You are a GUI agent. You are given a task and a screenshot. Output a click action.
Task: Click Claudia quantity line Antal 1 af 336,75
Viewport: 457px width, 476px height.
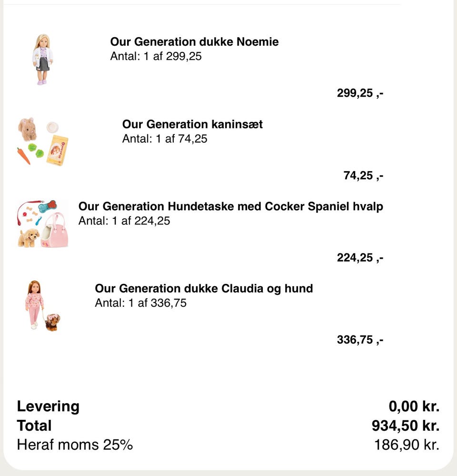pos(140,303)
